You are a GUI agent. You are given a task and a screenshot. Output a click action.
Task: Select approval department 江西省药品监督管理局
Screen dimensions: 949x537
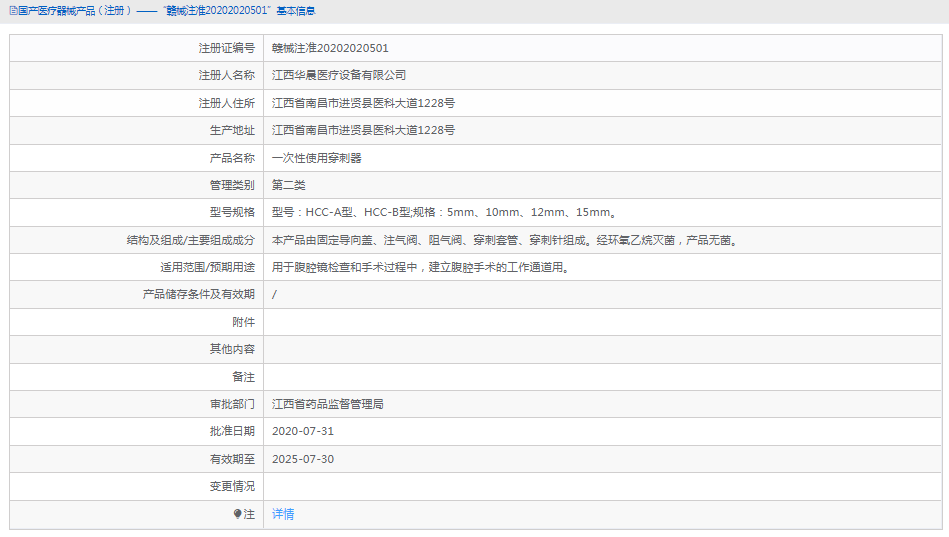[x=327, y=404]
